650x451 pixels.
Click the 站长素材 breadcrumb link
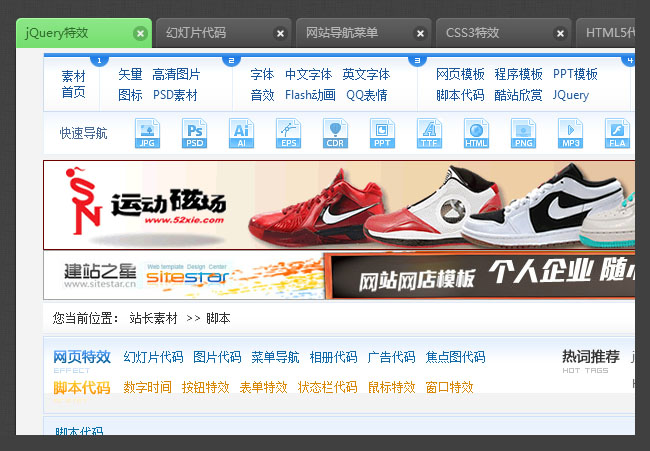[x=153, y=318]
